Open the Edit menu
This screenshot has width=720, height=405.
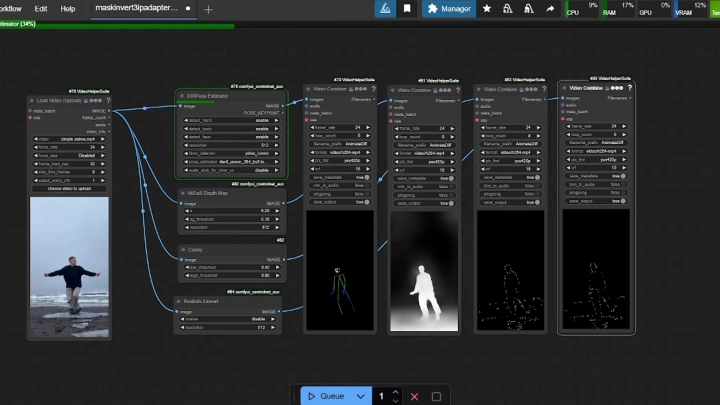click(x=41, y=9)
